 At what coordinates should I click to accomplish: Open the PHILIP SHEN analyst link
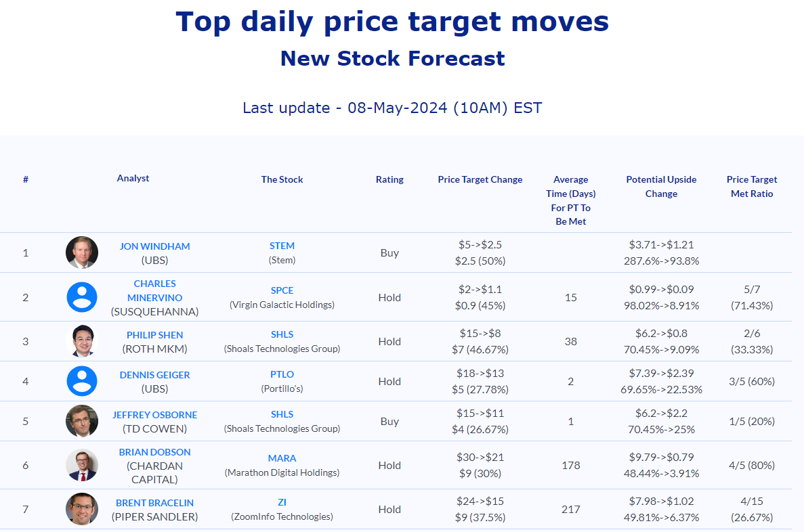154,335
